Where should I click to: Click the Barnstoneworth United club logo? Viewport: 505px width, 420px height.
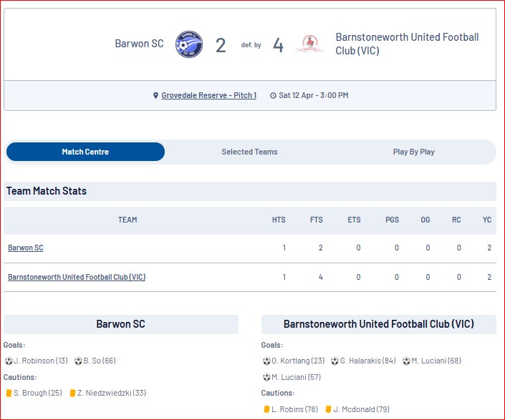pos(310,44)
